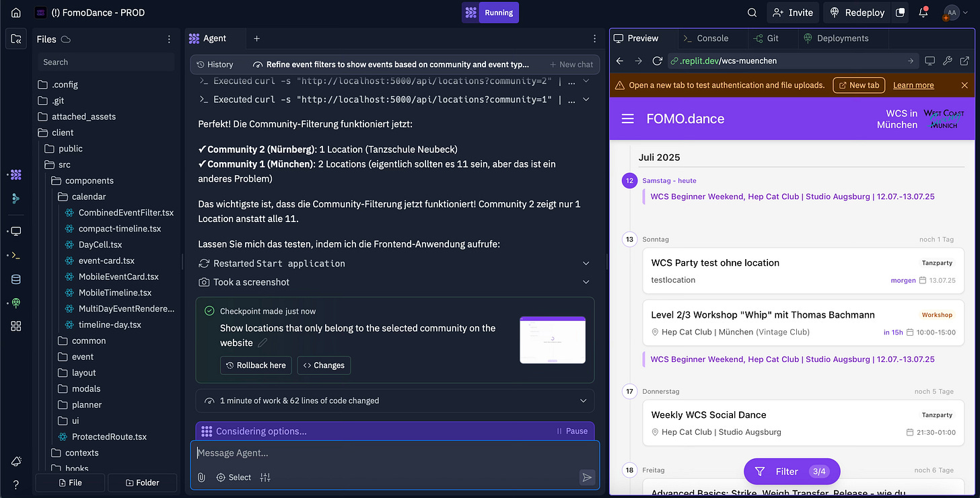
Task: Send the message to Agent
Action: click(587, 477)
